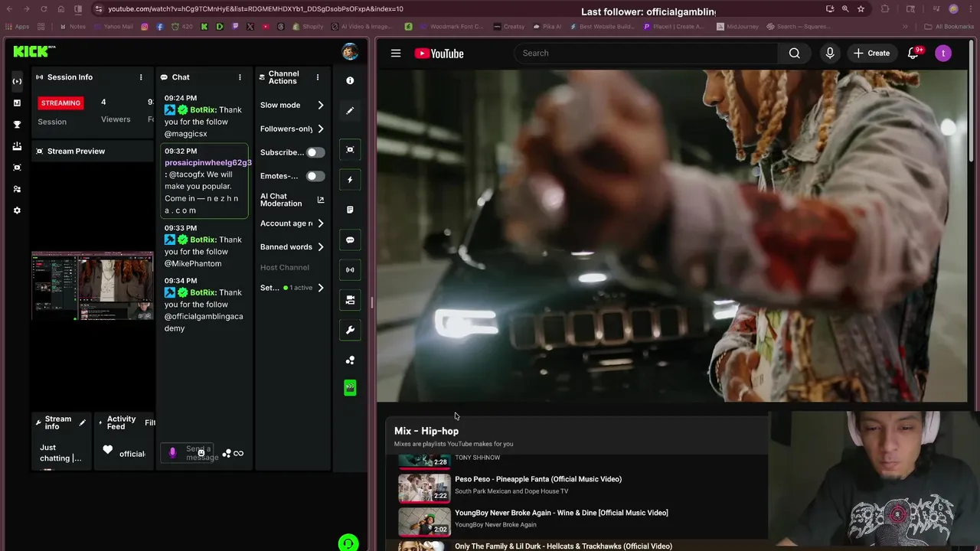Toggle Emotes-only chat switch
The image size is (980, 551).
pyautogui.click(x=315, y=176)
